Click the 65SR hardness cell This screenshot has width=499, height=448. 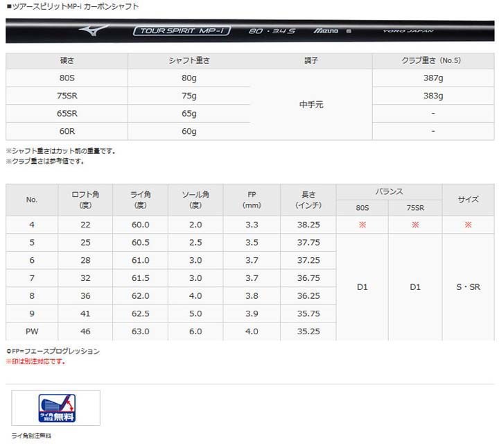[67, 114]
